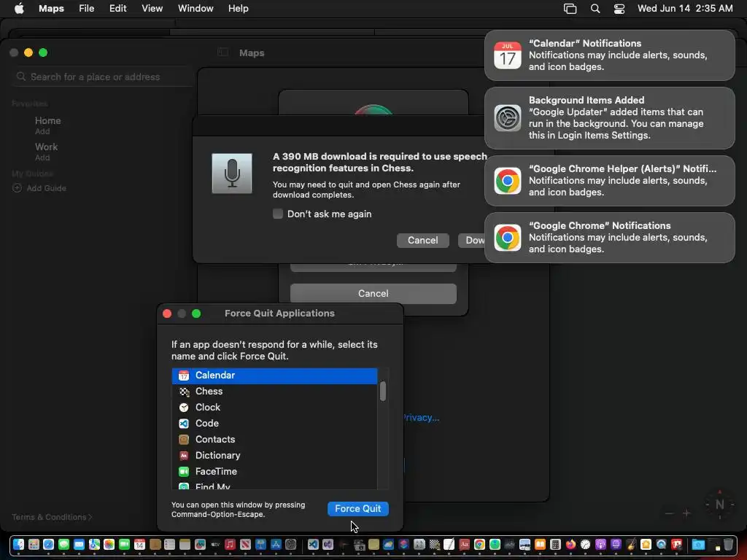Open Spotlight search in menu bar

[x=595, y=9]
